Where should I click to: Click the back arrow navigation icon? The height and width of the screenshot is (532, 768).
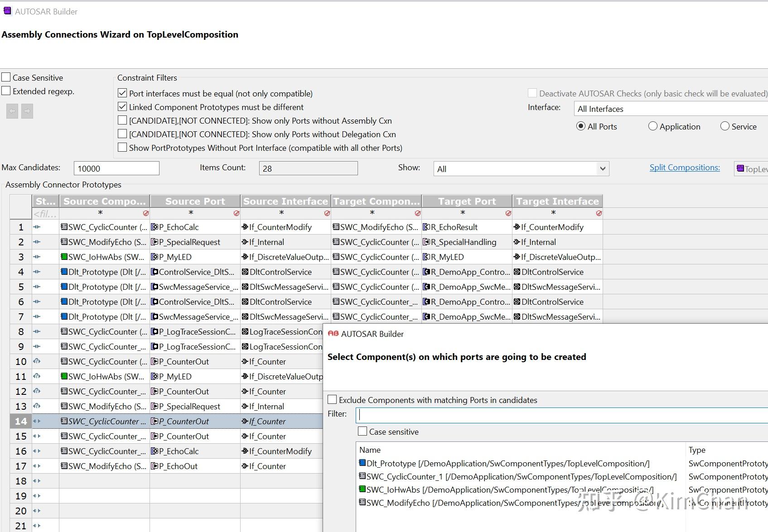12,111
